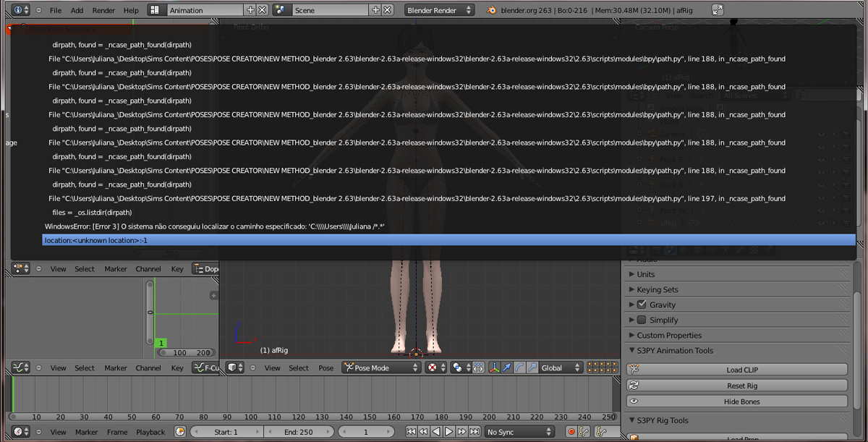Enable the Gravity checkbox
This screenshot has height=442, width=868.
pyautogui.click(x=644, y=305)
